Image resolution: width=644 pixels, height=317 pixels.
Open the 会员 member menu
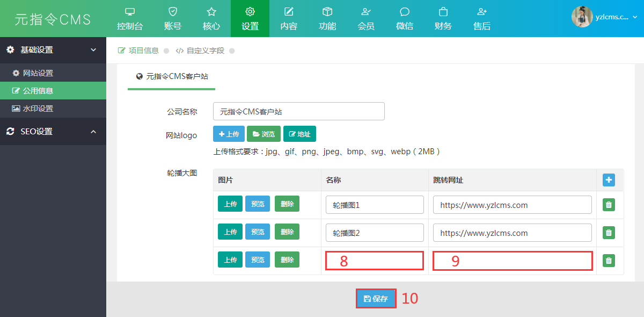point(366,18)
